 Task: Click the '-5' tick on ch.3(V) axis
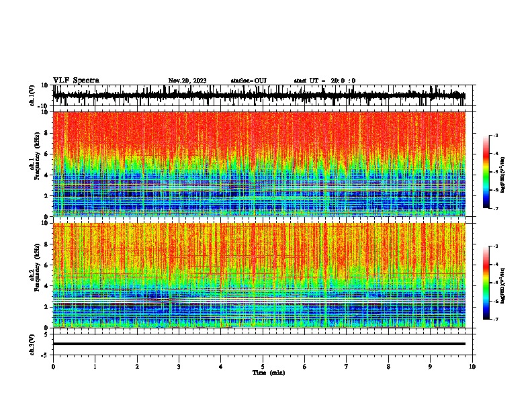click(x=46, y=355)
